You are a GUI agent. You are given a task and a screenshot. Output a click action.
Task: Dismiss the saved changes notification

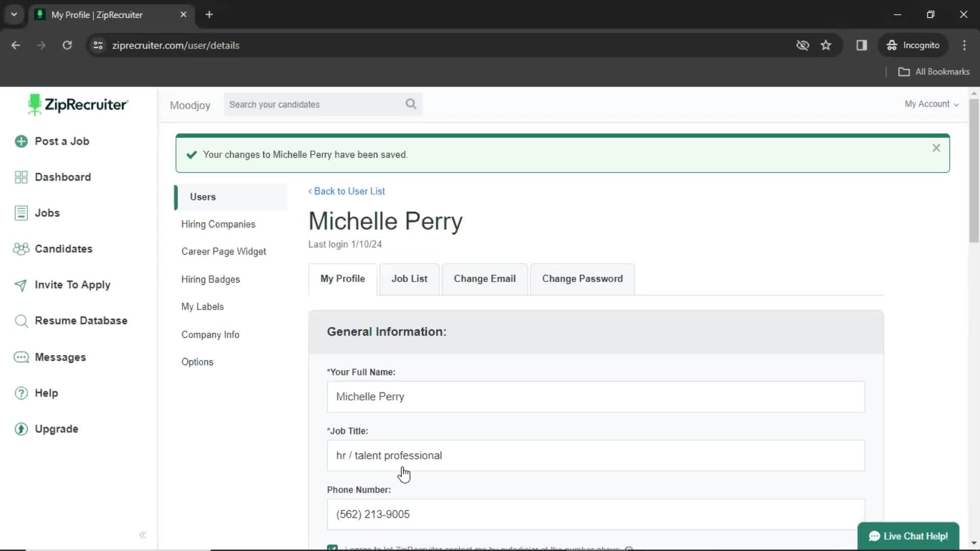tap(936, 148)
